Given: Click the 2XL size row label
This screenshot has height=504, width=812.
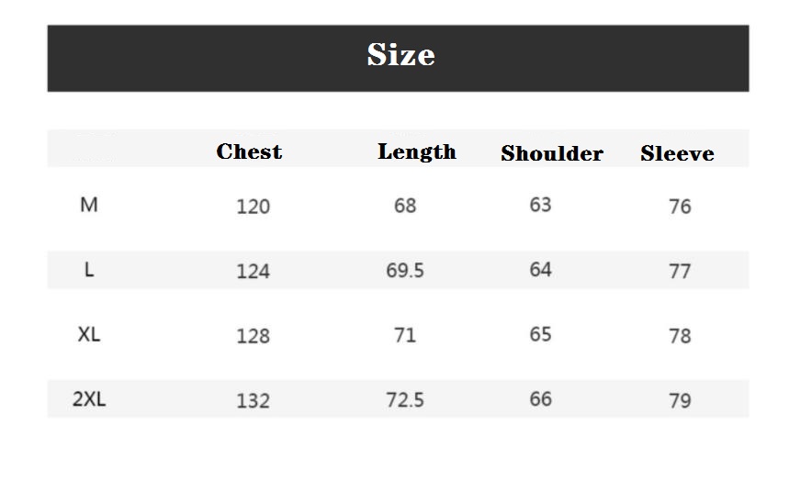Looking at the screenshot, I should [x=89, y=399].
